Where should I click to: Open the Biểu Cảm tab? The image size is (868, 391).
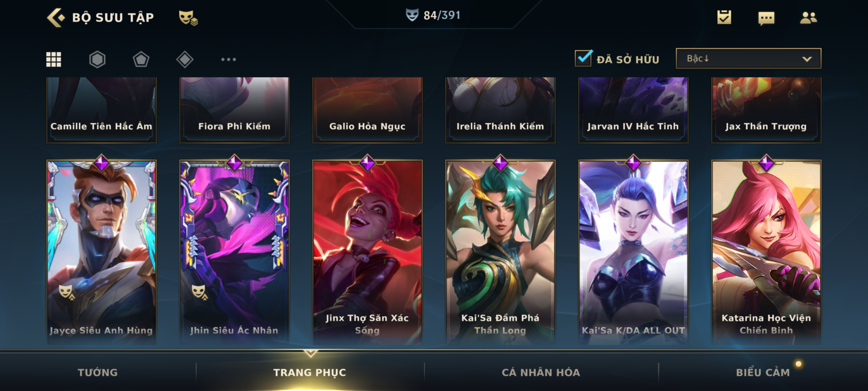tap(763, 372)
